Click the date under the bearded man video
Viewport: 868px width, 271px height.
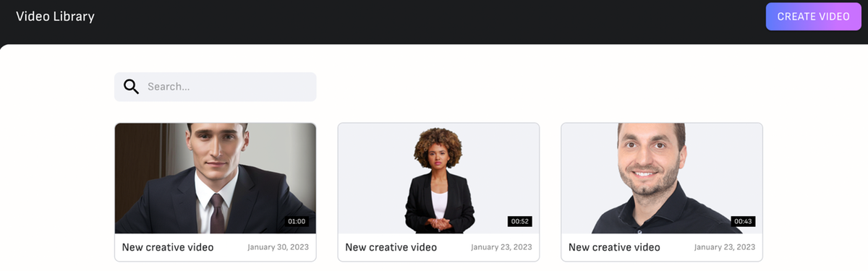[725, 247]
